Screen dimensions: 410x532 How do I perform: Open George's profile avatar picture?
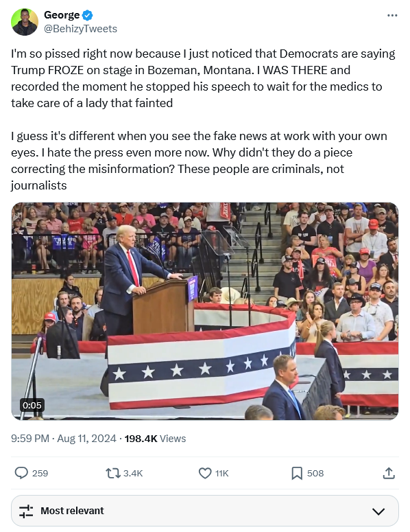(25, 22)
